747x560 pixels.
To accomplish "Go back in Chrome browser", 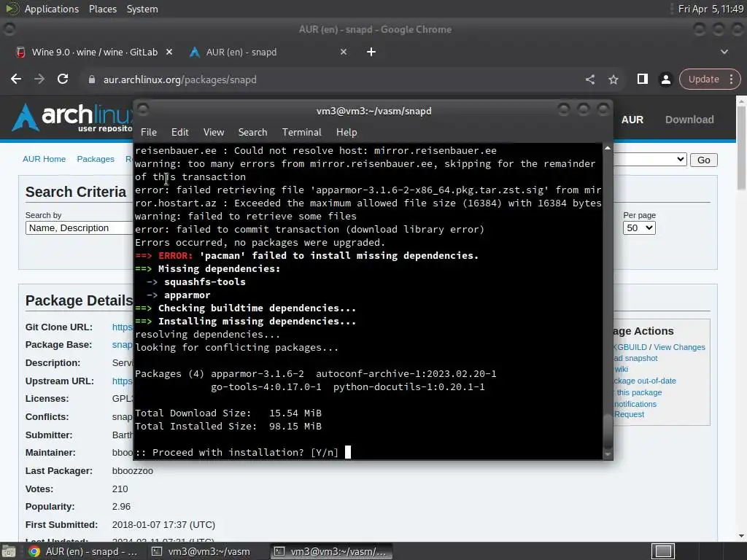I will (x=16, y=79).
